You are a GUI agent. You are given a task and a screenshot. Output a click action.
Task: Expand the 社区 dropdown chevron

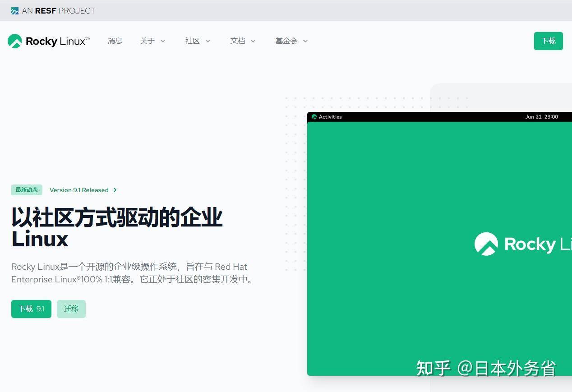pos(208,41)
